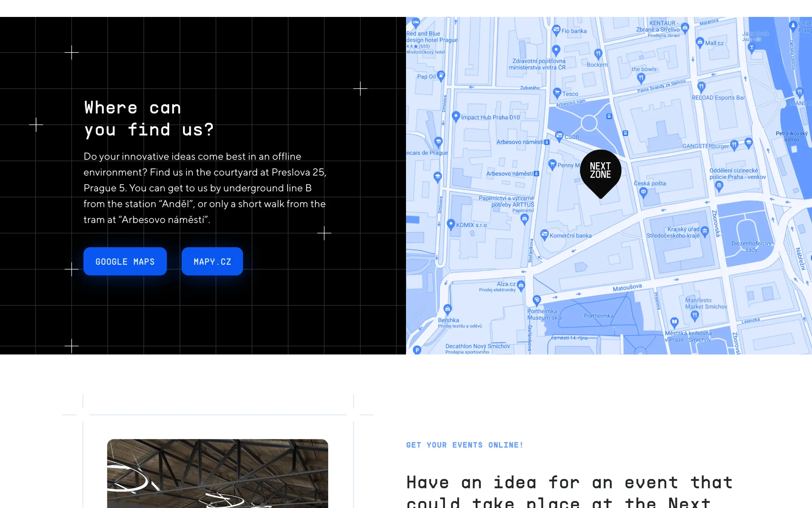Click the RELOAD Esports Bar marker
The image size is (812, 508).
tap(701, 87)
